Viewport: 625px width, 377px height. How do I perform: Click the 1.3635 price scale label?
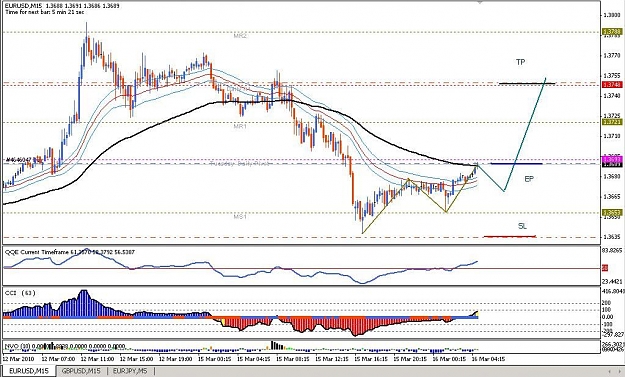pos(612,236)
